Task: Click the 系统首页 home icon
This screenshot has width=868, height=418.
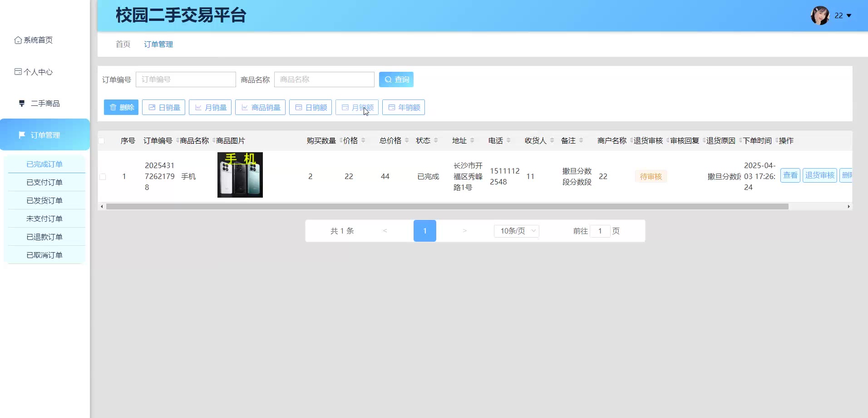Action: [18, 40]
